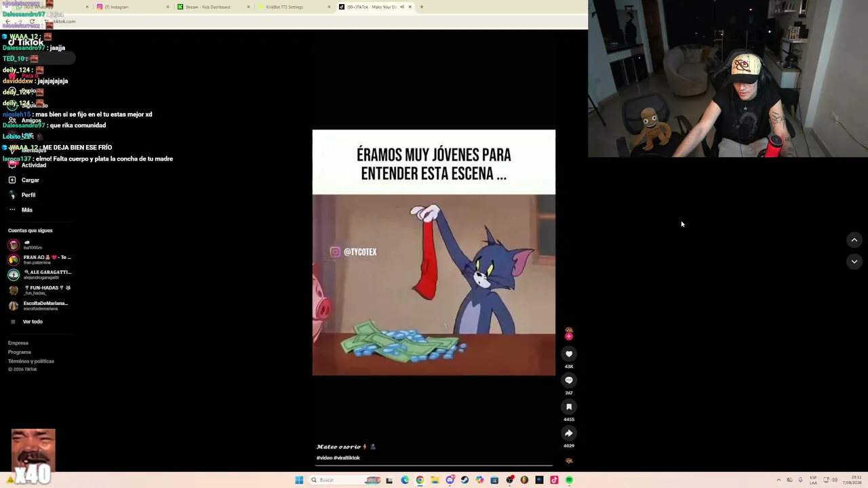Seek along the video progress bar
Image resolution: width=868 pixels, height=488 pixels.
[434, 466]
